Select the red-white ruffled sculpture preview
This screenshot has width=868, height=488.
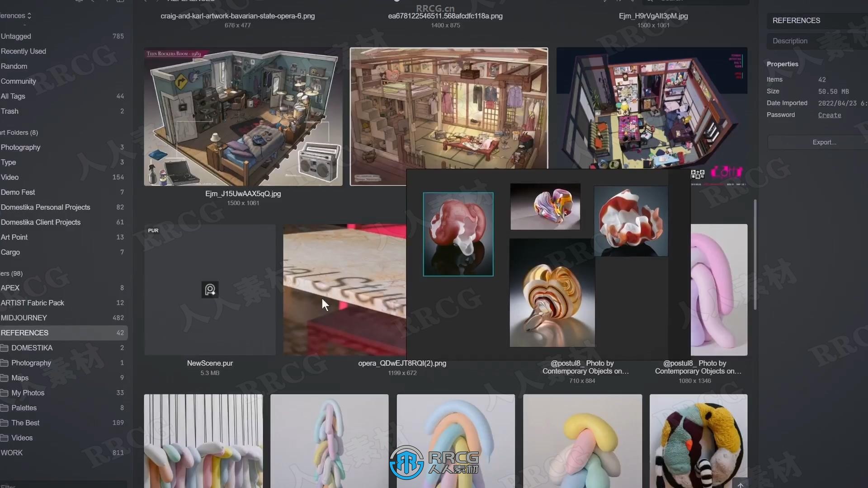pos(631,221)
